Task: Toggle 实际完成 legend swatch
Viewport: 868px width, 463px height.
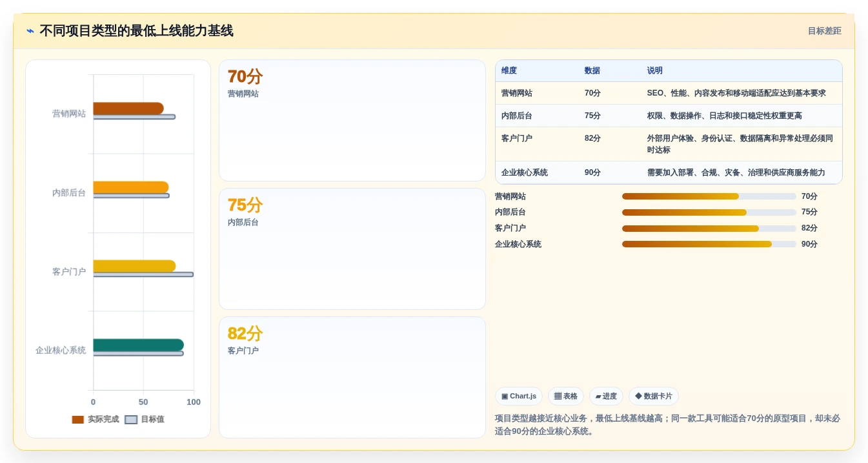Action: (x=78, y=420)
